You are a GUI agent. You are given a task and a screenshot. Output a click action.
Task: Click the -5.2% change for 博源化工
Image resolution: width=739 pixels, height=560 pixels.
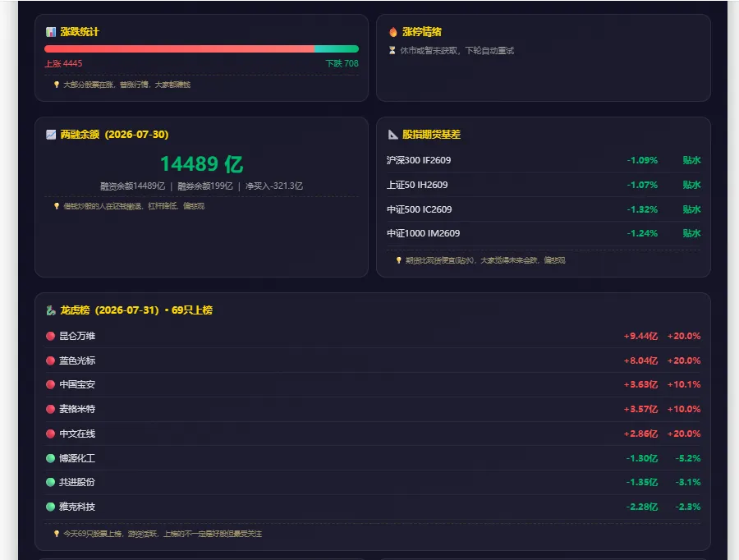coord(688,458)
